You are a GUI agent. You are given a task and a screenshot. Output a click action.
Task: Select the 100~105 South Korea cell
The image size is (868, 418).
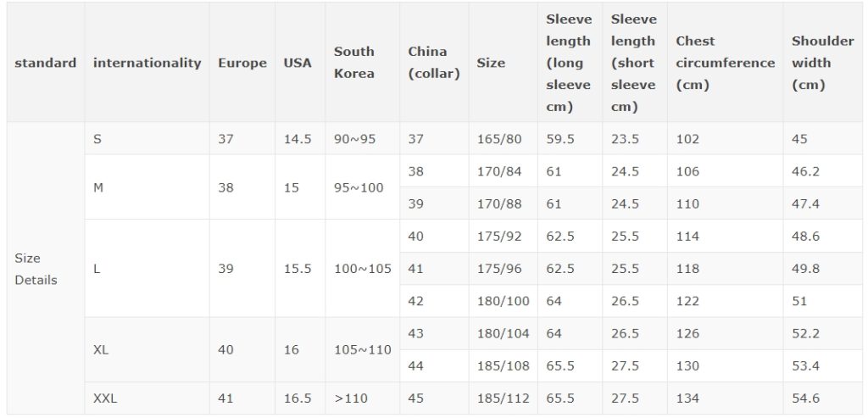click(362, 269)
